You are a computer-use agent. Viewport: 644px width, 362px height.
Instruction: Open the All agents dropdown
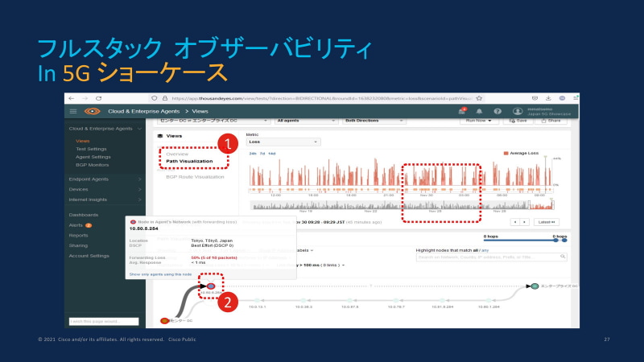coord(306,121)
